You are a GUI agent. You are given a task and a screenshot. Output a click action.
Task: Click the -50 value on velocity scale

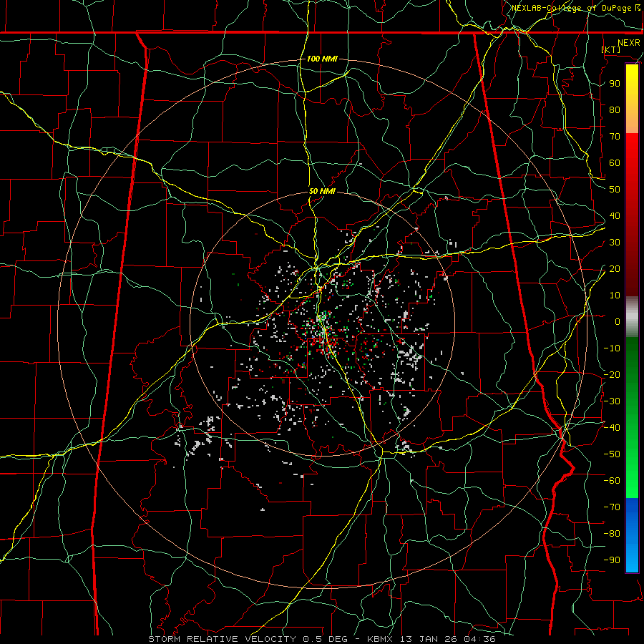coord(612,454)
